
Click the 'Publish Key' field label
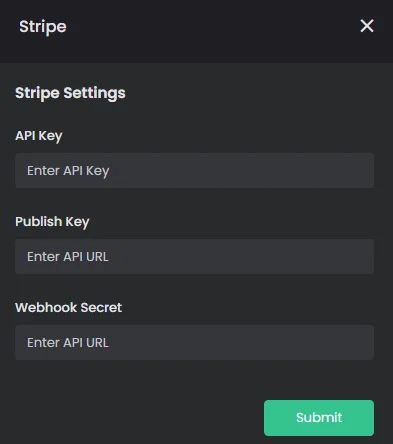click(52, 222)
